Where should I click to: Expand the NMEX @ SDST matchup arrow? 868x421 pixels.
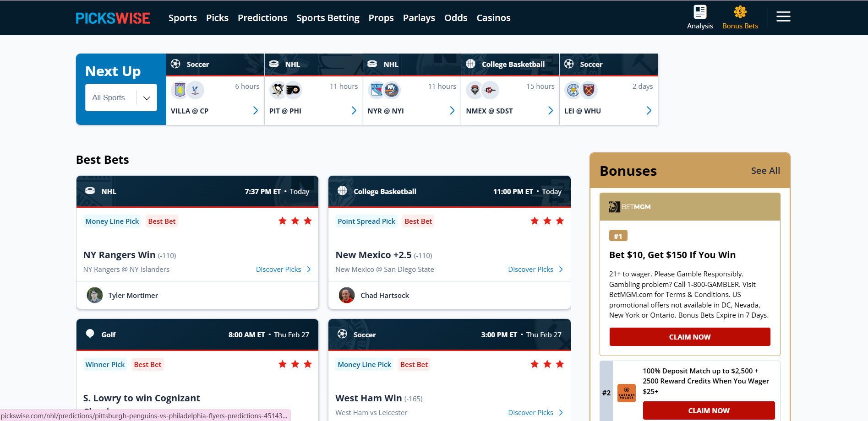551,111
